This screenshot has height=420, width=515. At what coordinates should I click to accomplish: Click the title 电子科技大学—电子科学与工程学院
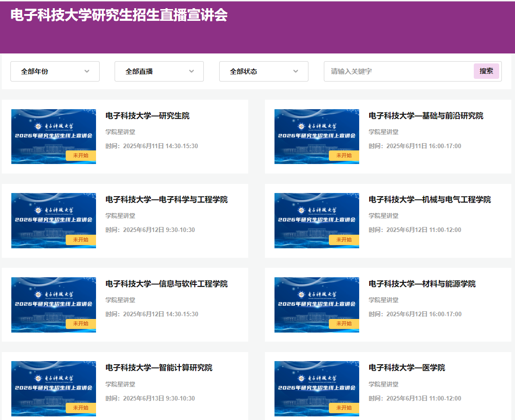tap(167, 199)
